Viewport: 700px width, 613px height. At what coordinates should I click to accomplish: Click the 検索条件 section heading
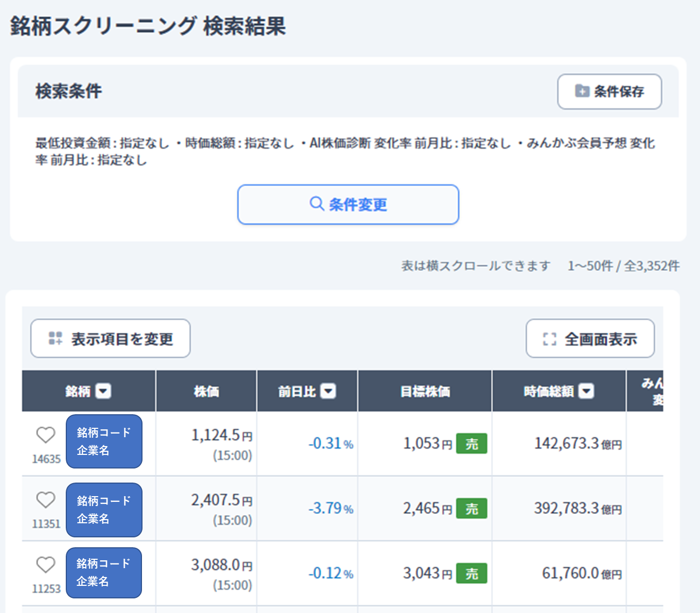pyautogui.click(x=69, y=91)
